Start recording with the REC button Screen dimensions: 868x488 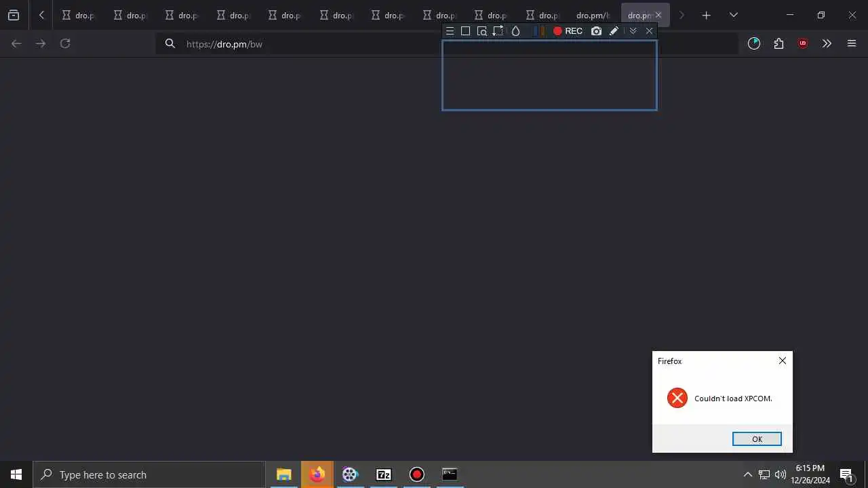568,31
